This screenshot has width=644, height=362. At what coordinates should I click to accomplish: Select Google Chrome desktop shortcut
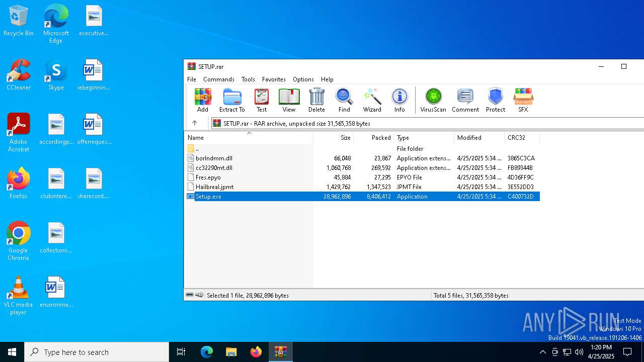tap(19, 241)
